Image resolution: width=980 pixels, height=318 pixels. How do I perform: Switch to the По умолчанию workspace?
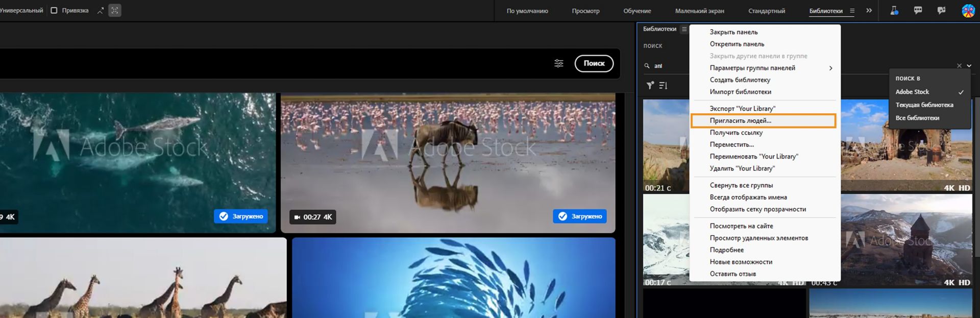coord(527,11)
